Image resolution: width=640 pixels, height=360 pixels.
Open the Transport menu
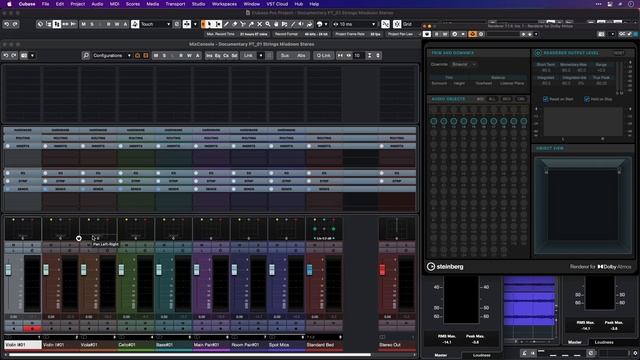175,4
